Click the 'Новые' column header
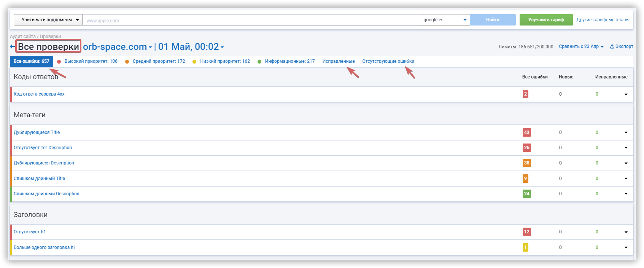 click(566, 77)
